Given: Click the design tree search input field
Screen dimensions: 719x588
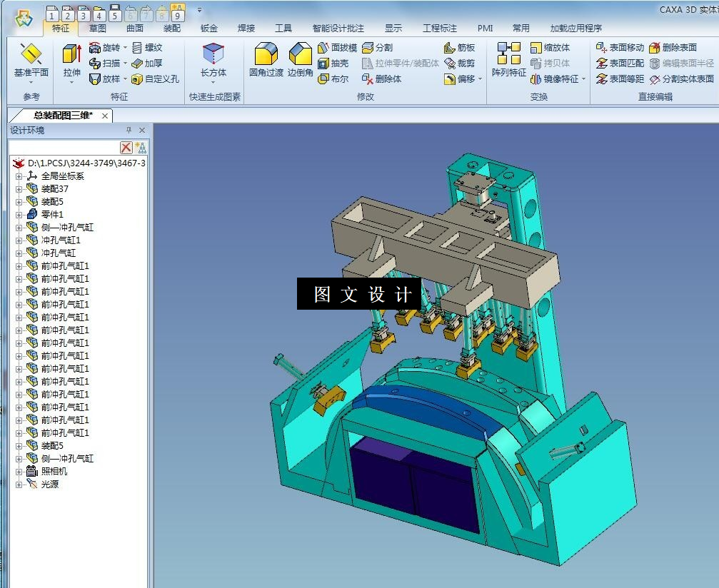Looking at the screenshot, I should click(64, 148).
